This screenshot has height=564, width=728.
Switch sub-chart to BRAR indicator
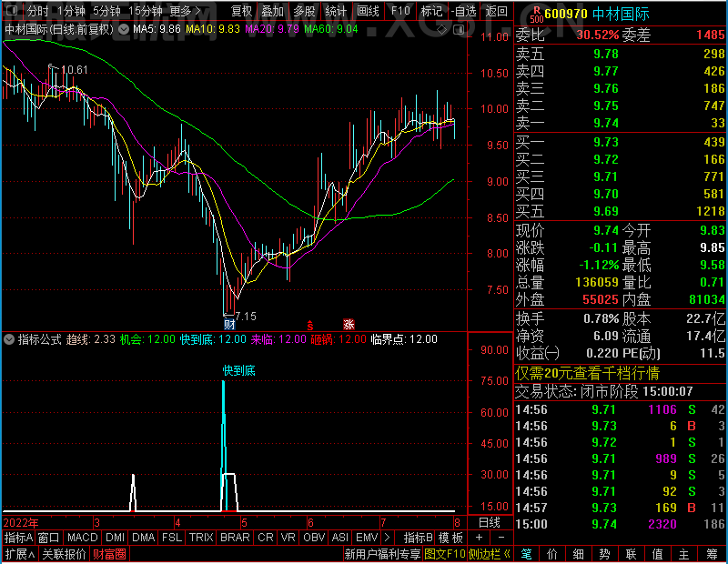(x=235, y=538)
